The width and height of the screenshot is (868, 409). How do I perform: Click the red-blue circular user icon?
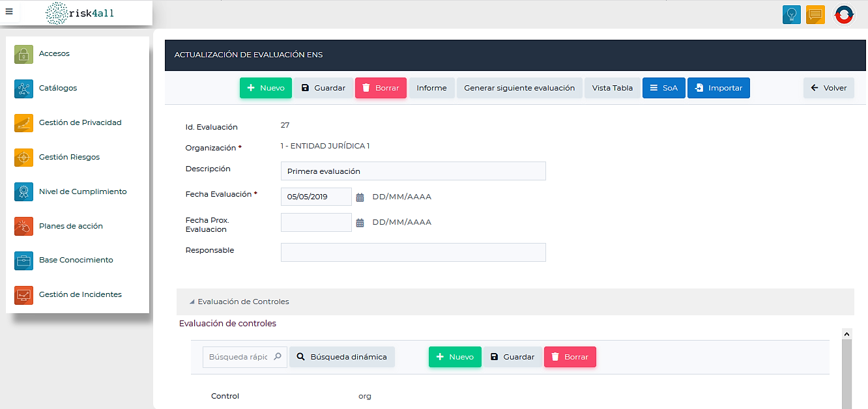(844, 14)
